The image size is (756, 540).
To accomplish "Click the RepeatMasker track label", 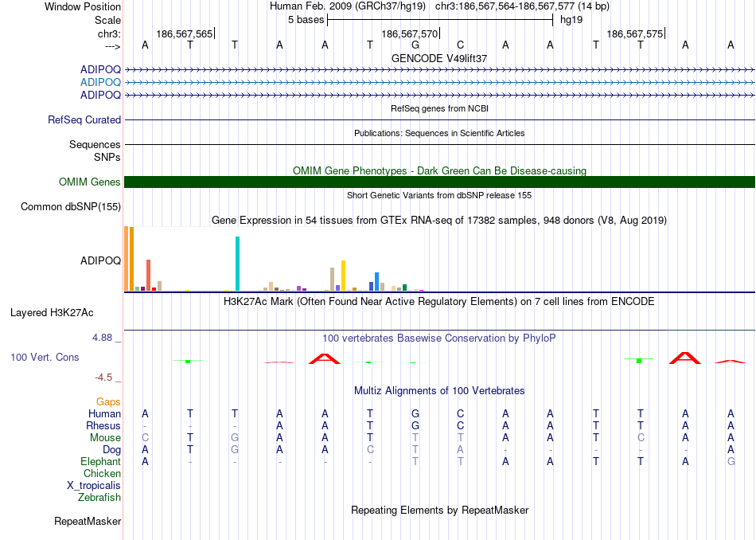I will click(x=88, y=521).
